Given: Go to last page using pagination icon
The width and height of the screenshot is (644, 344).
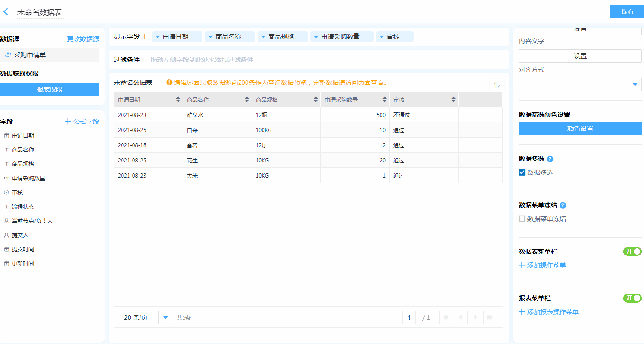Looking at the screenshot, I should [490, 317].
